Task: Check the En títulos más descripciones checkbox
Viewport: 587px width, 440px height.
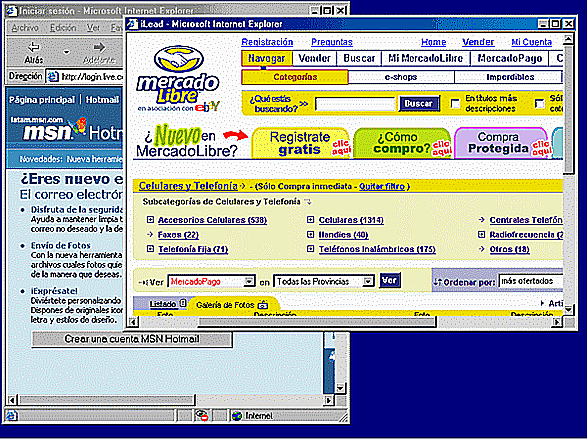Action: (x=455, y=103)
